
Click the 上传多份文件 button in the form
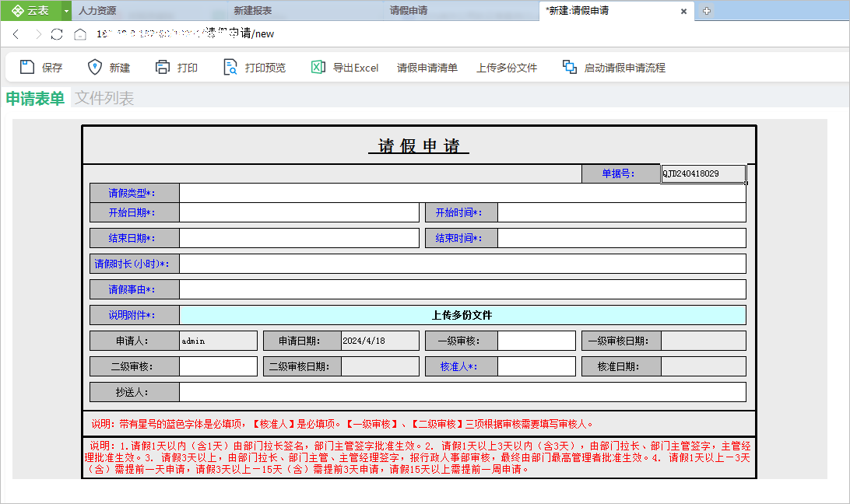[x=462, y=315]
